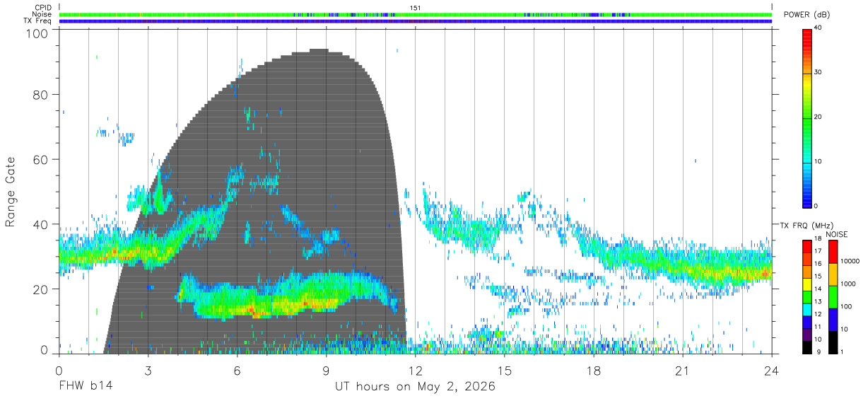868x401 pixels.
Task: Select the "6" hour label on the UT axis
Action: pyautogui.click(x=237, y=371)
